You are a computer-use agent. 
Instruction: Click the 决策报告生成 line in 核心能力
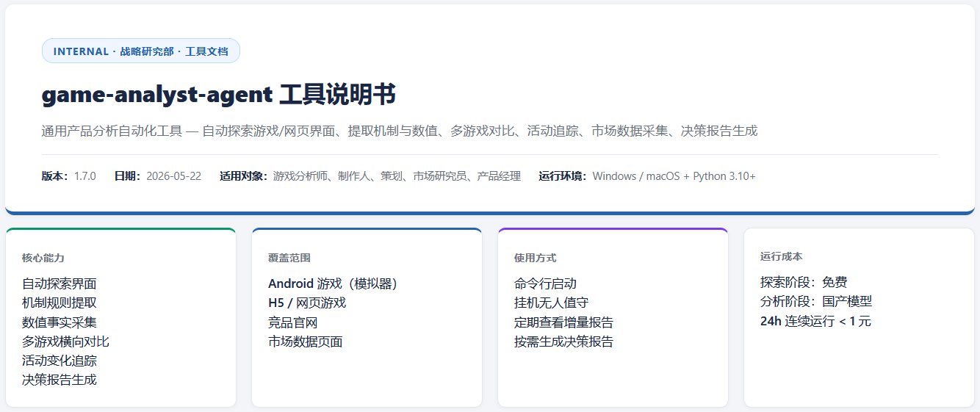(x=60, y=380)
